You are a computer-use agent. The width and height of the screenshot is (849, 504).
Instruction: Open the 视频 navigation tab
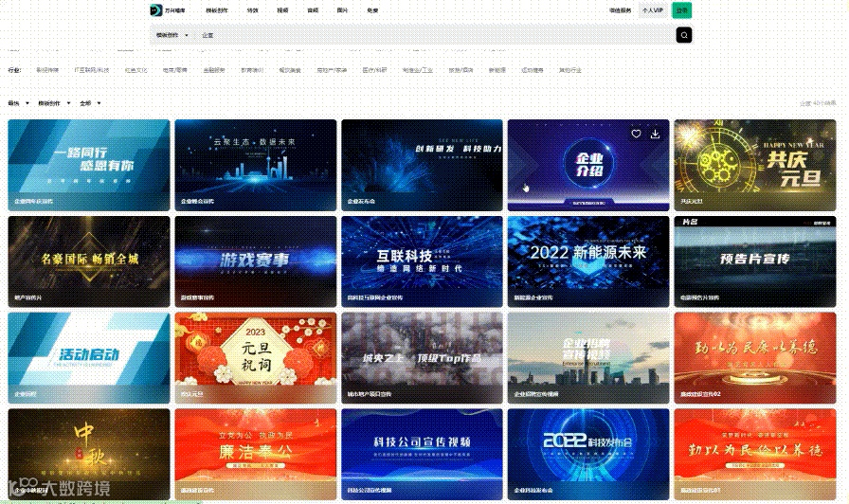pos(282,10)
